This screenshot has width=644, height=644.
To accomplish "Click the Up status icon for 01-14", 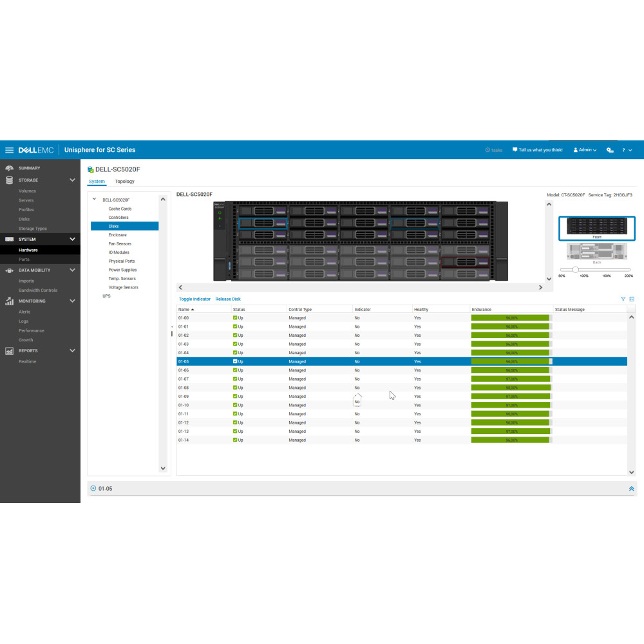I will 235,440.
